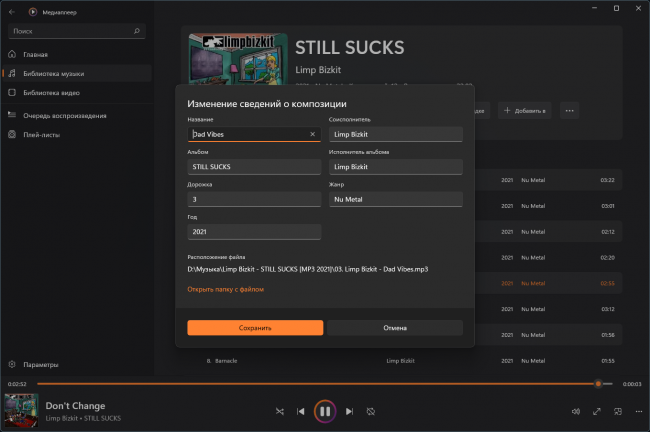Toggle shuffle playback
This screenshot has width=650, height=432.
pos(280,412)
